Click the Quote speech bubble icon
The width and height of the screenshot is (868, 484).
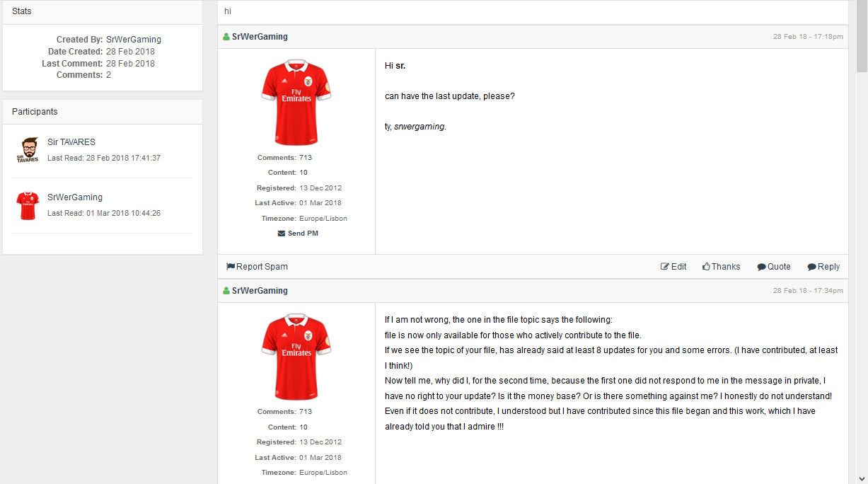(761, 267)
